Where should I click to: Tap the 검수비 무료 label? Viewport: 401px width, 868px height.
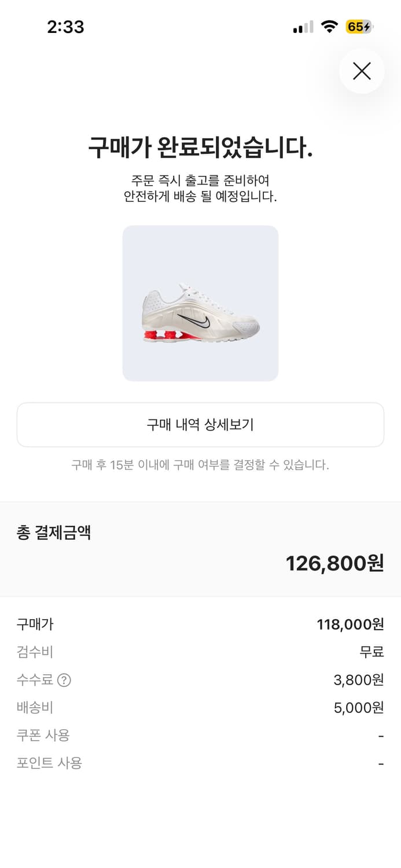[x=371, y=652]
